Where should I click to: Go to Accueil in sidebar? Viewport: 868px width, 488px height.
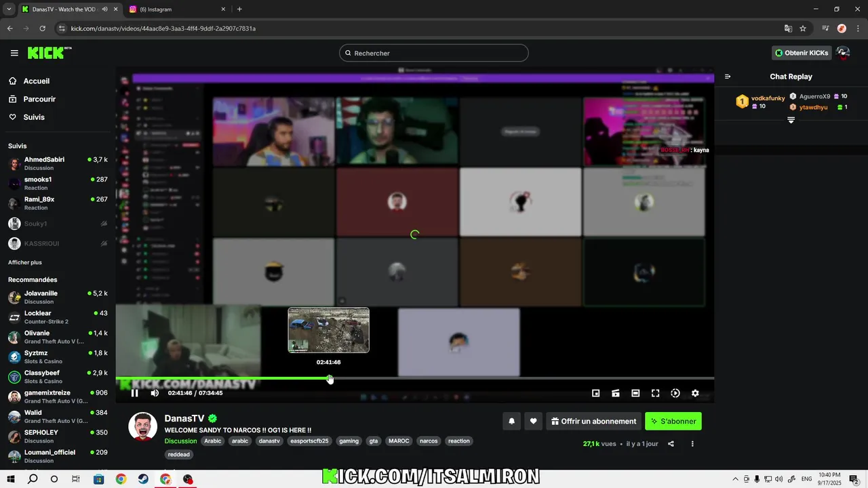tap(36, 81)
